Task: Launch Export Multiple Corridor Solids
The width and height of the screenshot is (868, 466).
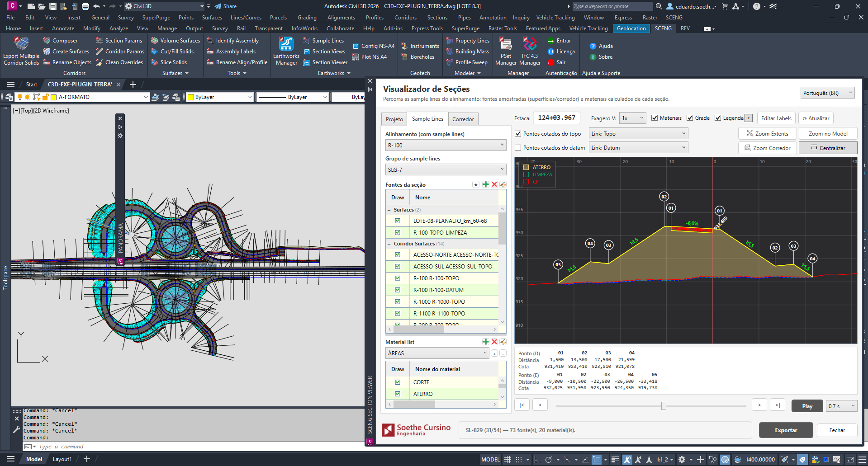Action: tap(21, 52)
